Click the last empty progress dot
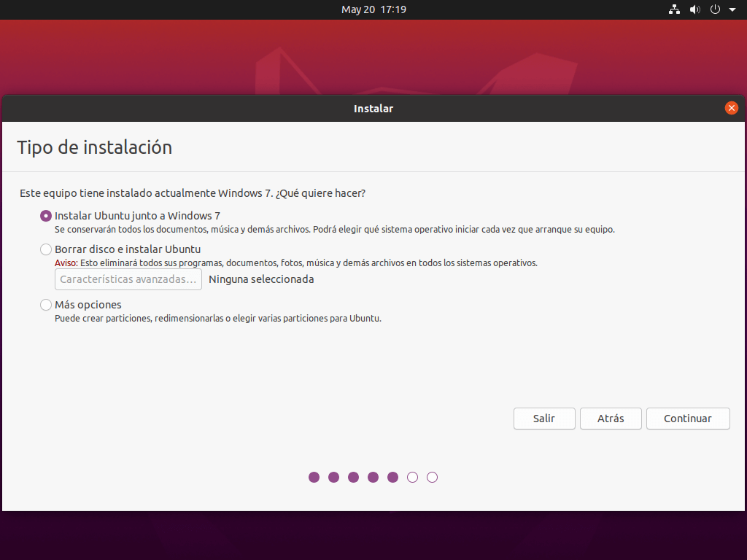 pyautogui.click(x=433, y=478)
